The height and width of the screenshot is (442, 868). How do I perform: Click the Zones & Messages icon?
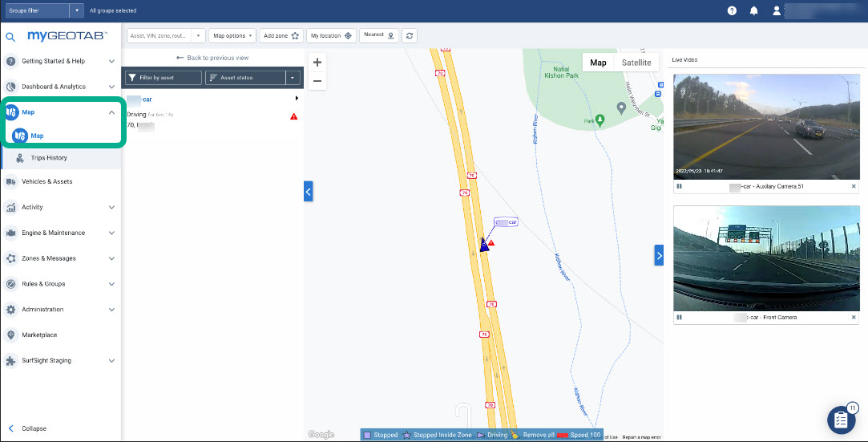[11, 258]
